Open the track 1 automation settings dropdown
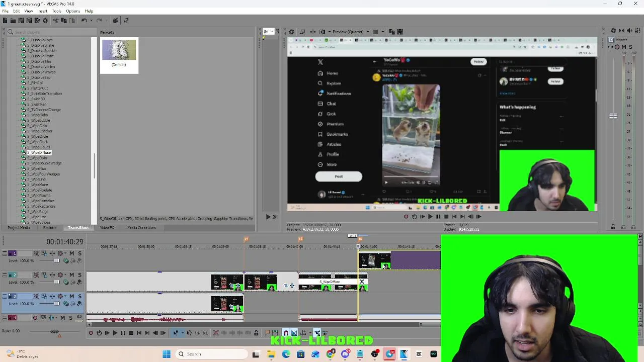This screenshot has height=362, width=644. tap(65, 253)
